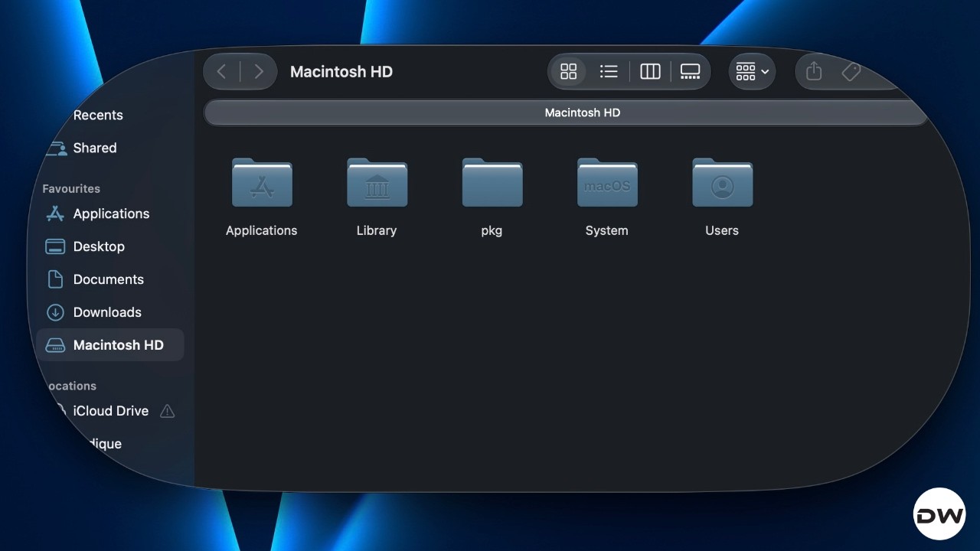Switch to gallery view

(690, 72)
